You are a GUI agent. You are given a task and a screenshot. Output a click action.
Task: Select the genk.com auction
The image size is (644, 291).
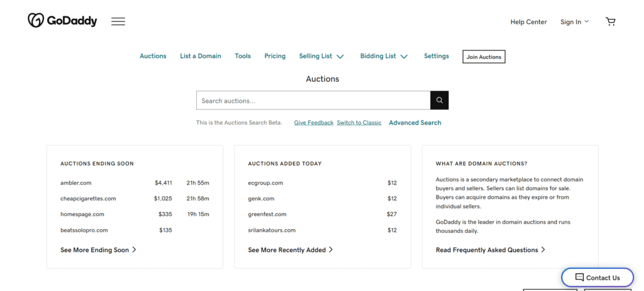[x=261, y=198]
